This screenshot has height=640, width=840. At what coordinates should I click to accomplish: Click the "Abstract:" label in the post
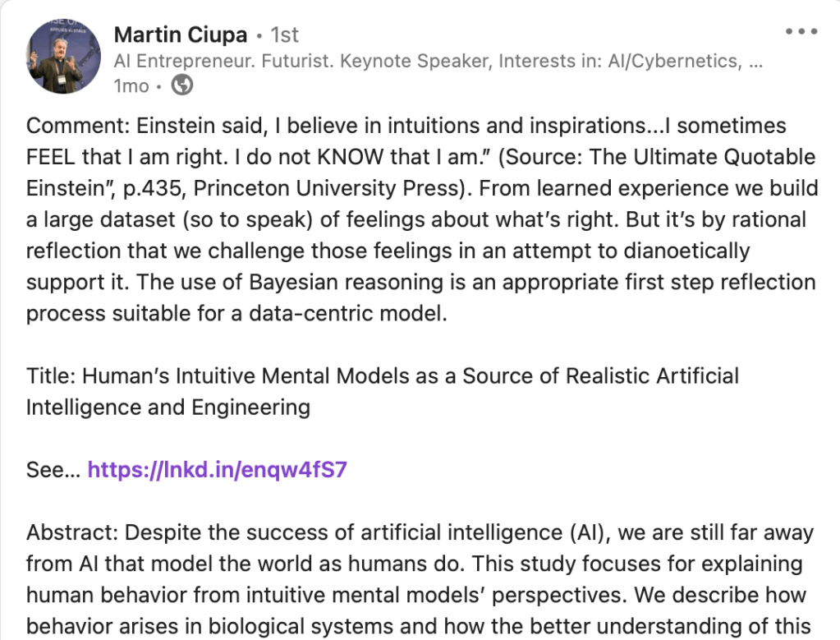coord(71,532)
